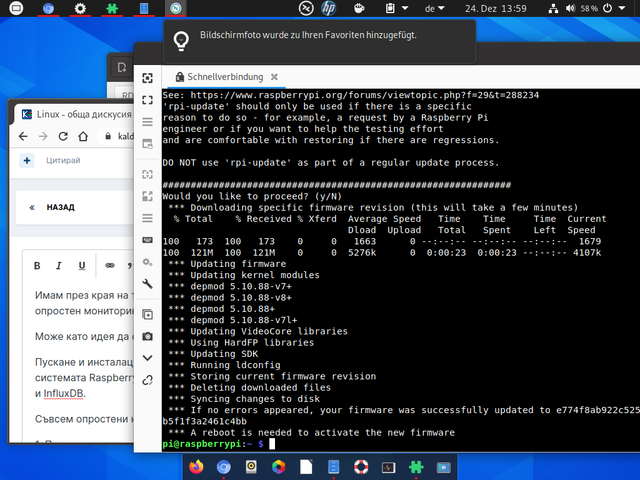Screen dimensions: 640x480
Task: Click the address bar lock icon
Action: point(108,136)
